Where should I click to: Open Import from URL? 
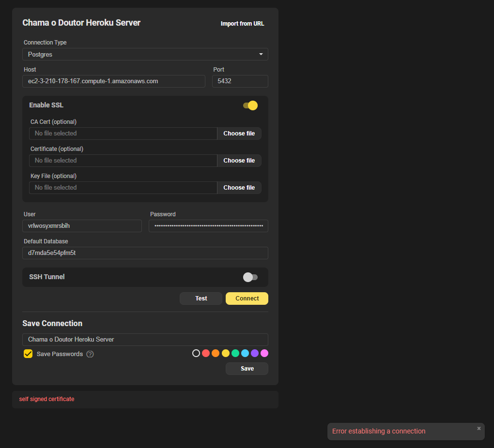pyautogui.click(x=242, y=23)
